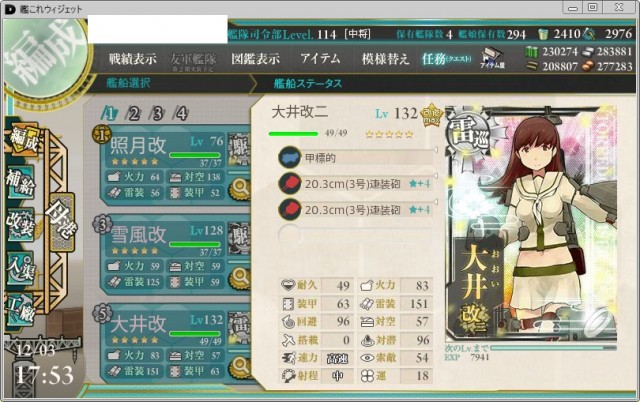Open 戦績表示 records menu
This screenshot has width=640, height=402.
[133, 59]
